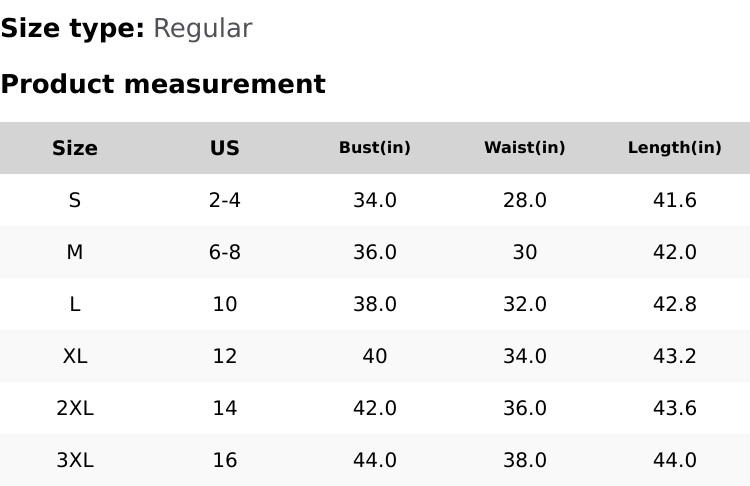Click the Size column header
Viewport: 750px width, 486px height.
pyautogui.click(x=75, y=148)
